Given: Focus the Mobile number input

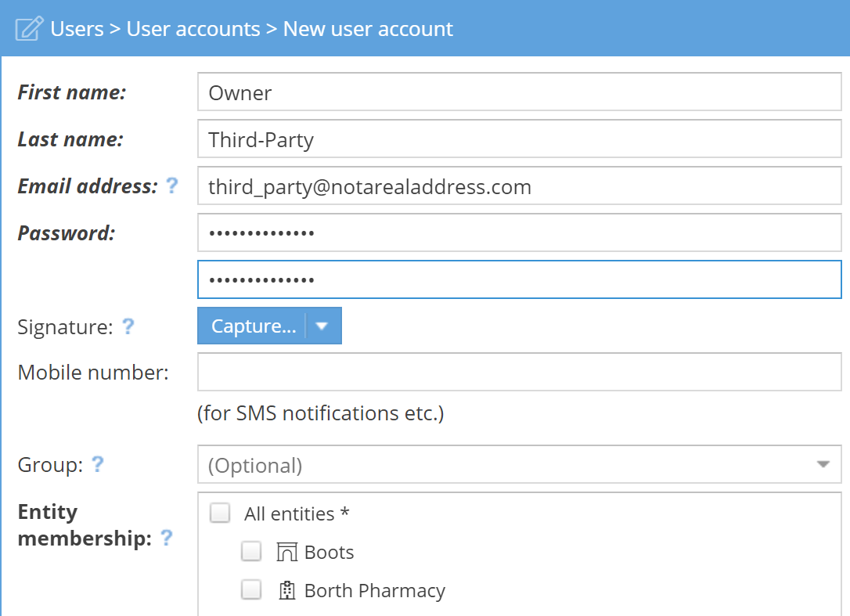Looking at the screenshot, I should coord(519,373).
